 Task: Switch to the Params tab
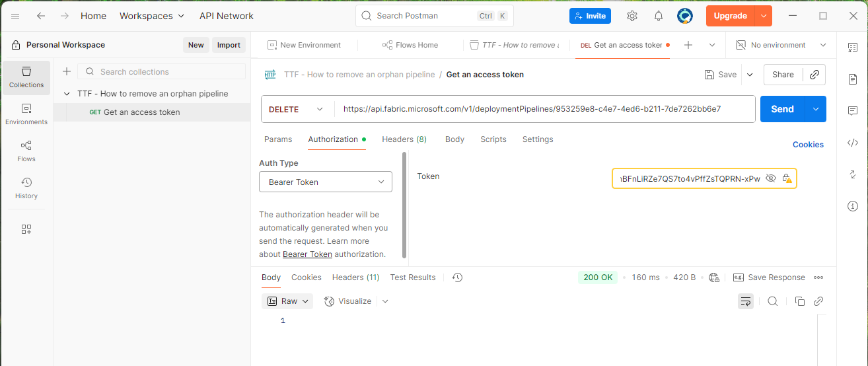coord(278,139)
